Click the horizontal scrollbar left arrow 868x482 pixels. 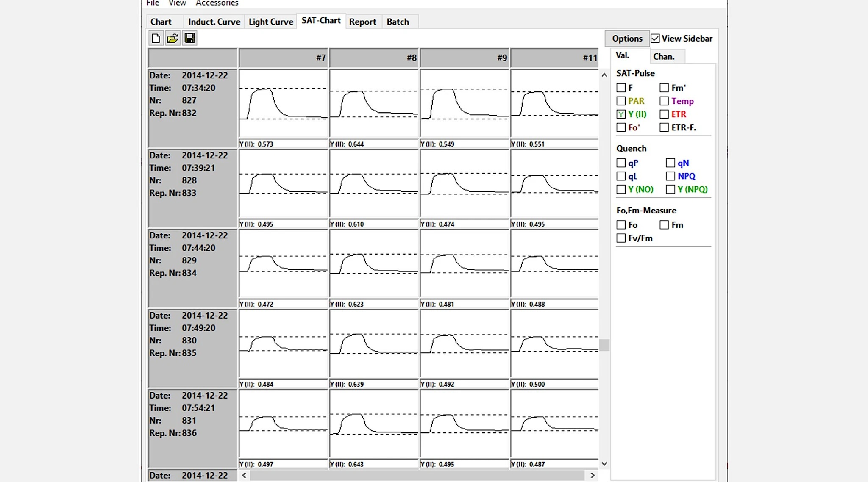coord(244,475)
